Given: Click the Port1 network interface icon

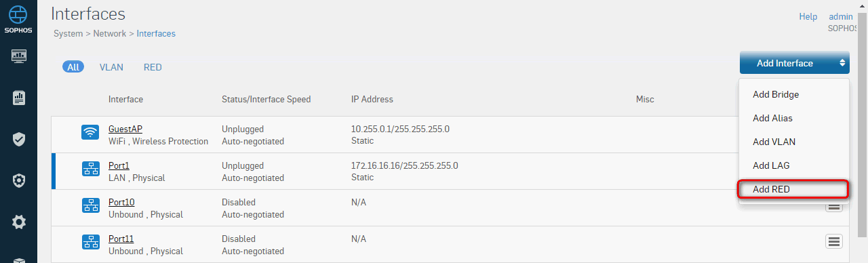Looking at the screenshot, I should coord(90,169).
